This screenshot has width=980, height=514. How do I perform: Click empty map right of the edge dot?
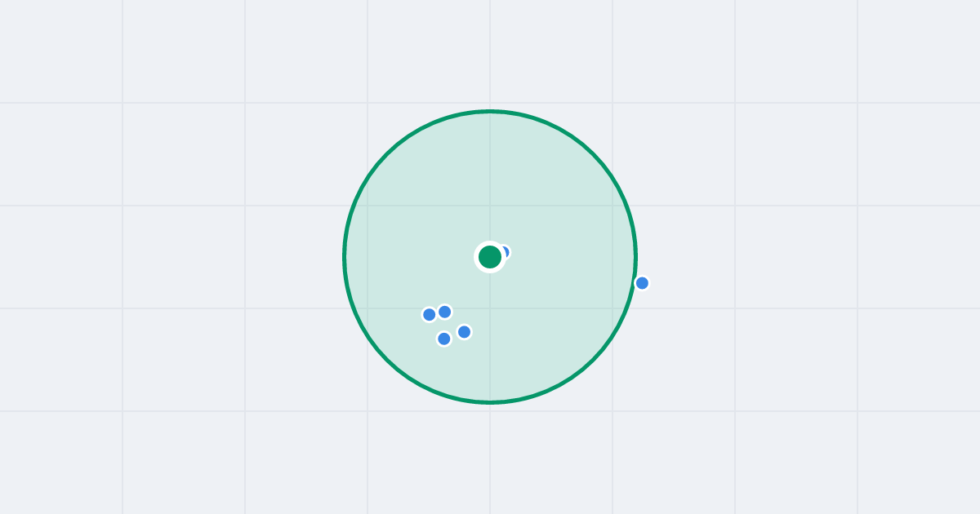tap(776, 283)
